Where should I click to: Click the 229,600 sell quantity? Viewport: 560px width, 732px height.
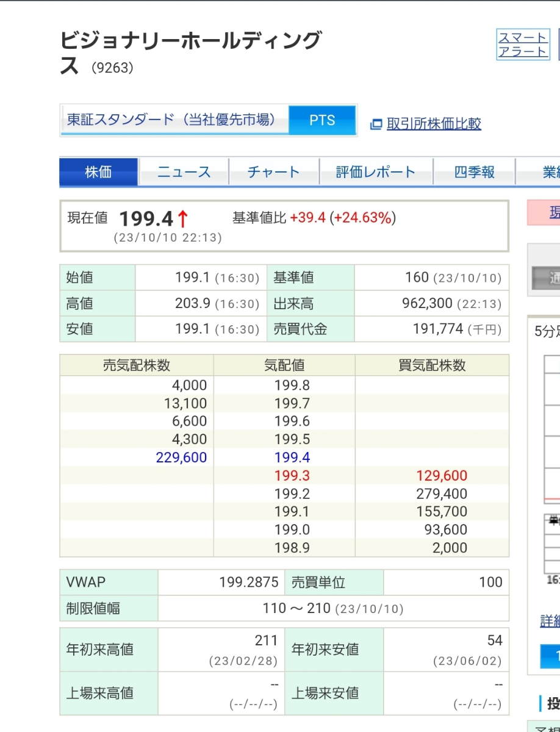[181, 457]
